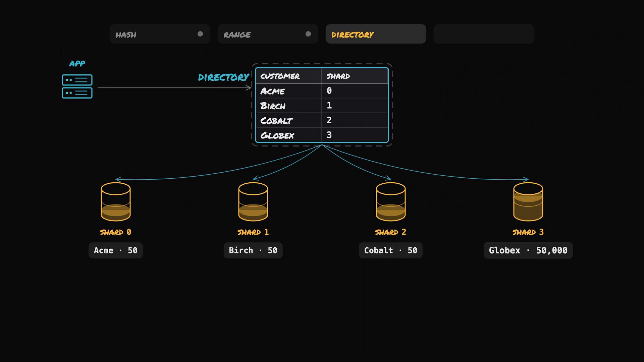Screen dimensions: 644x362
Task: Click the 'SHARD 0' label
Action: tap(116, 232)
